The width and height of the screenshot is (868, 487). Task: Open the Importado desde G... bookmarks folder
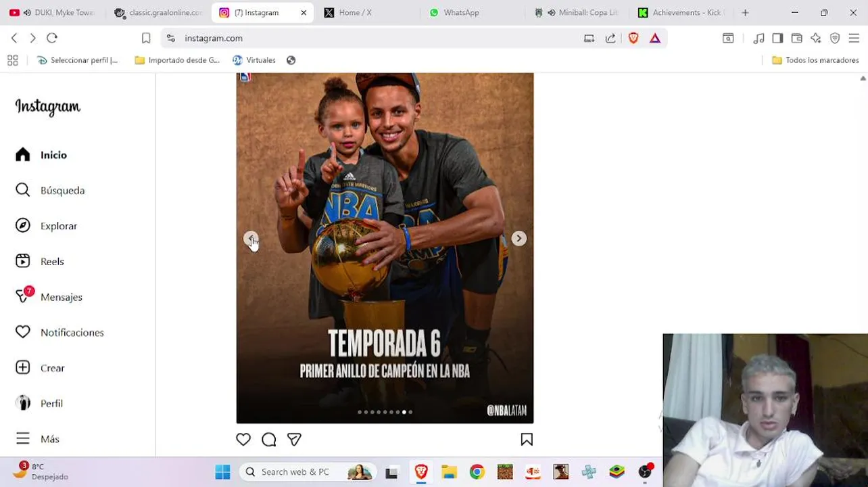(x=177, y=60)
